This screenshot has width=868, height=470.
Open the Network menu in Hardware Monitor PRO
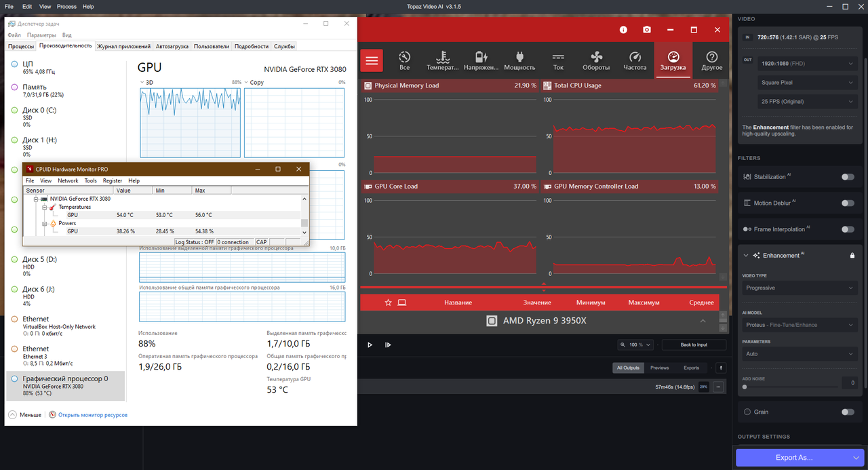[x=68, y=180]
